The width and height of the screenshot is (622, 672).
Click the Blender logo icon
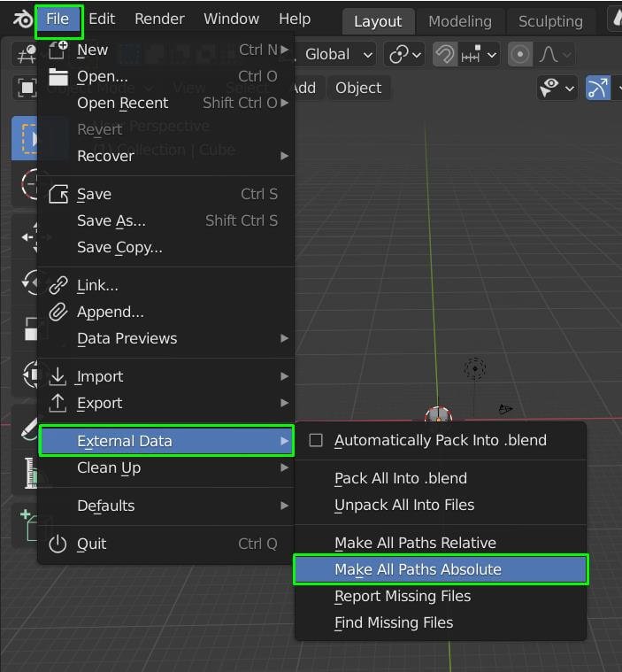[x=21, y=19]
